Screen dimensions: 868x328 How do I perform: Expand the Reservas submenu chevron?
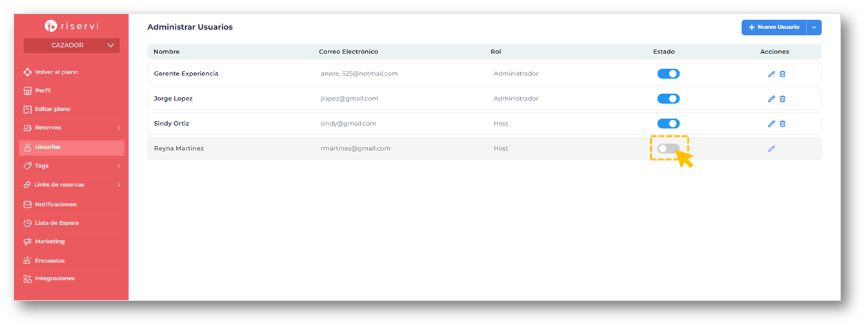pos(119,128)
